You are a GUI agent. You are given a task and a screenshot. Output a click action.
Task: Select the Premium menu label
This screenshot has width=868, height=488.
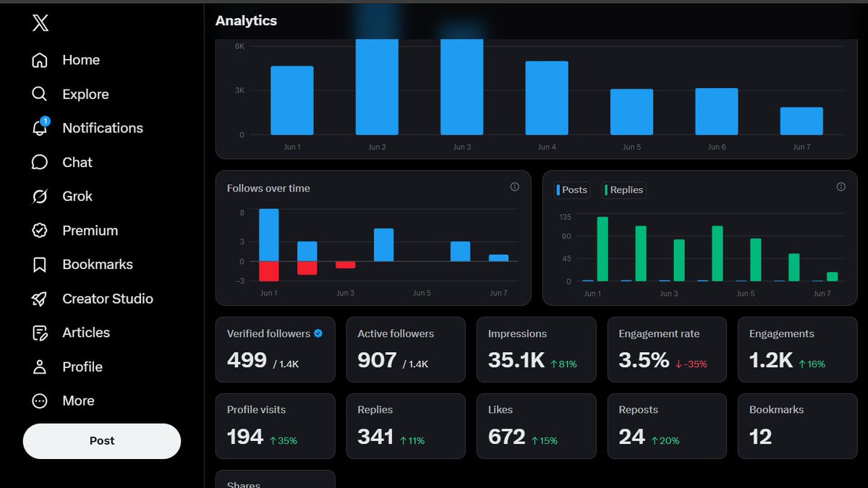(90, 231)
